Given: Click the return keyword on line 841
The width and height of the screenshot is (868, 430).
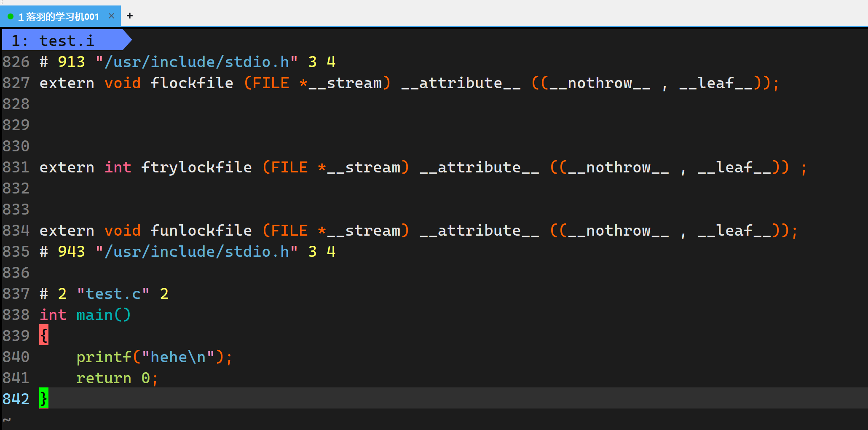Looking at the screenshot, I should coord(104,378).
